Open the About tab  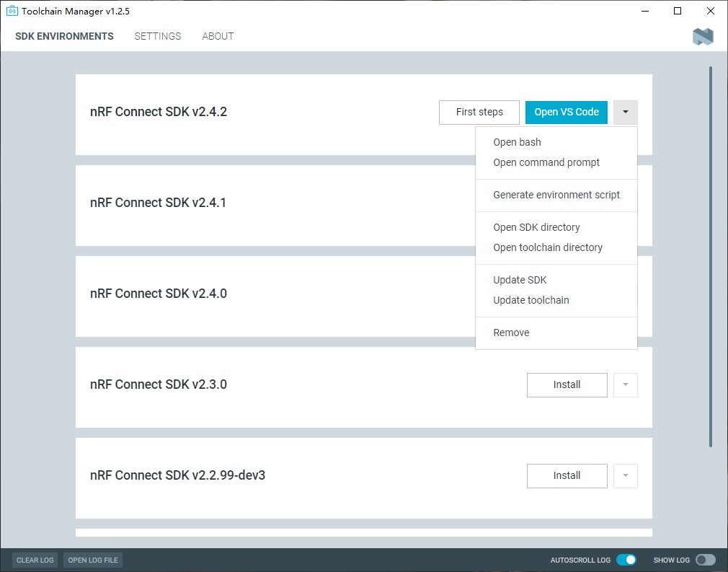218,36
